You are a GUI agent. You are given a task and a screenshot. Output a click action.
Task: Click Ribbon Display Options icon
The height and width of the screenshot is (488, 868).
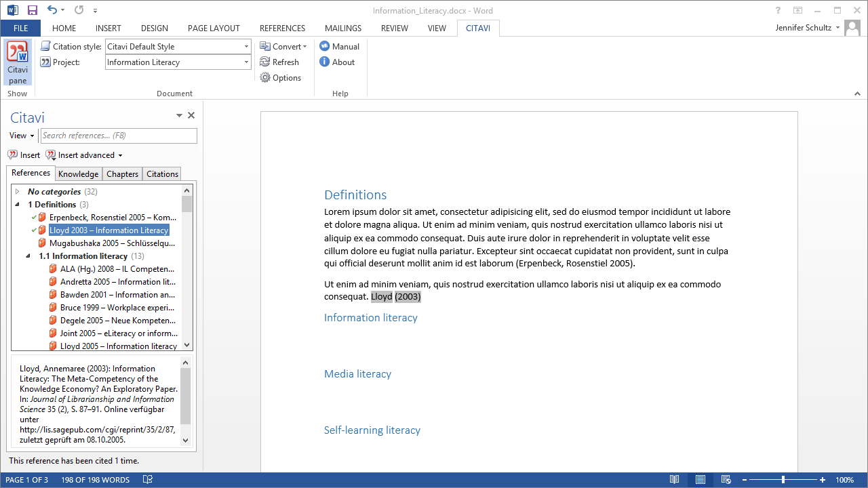797,10
